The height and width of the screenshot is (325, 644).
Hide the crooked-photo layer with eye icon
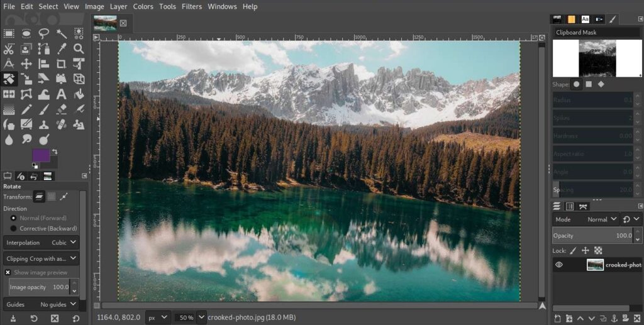click(x=558, y=265)
